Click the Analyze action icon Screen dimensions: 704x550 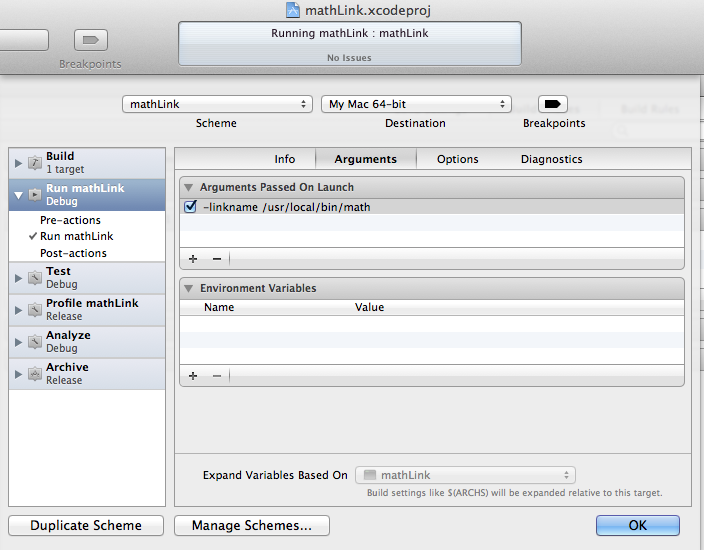pos(35,342)
